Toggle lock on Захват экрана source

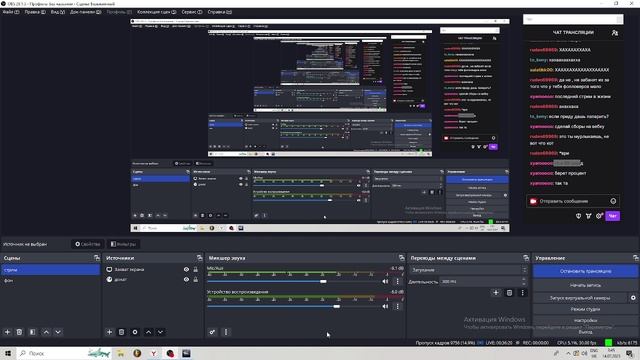196,269
